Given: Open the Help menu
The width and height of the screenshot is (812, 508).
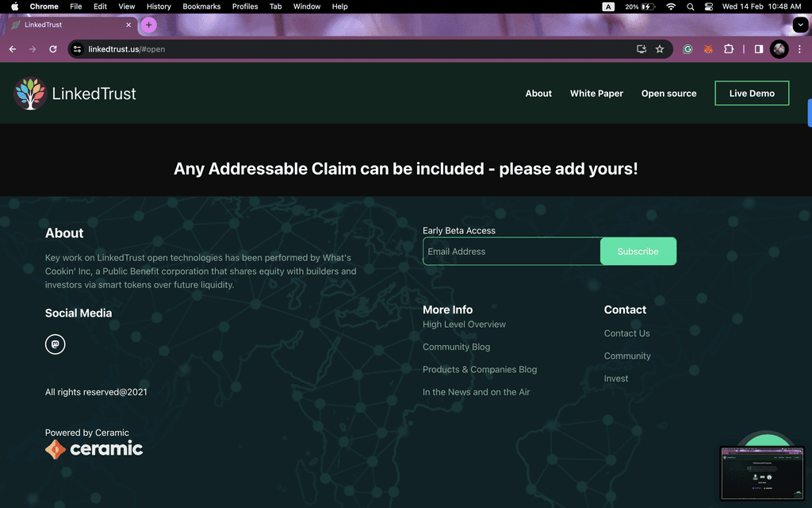Looking at the screenshot, I should pos(339,6).
